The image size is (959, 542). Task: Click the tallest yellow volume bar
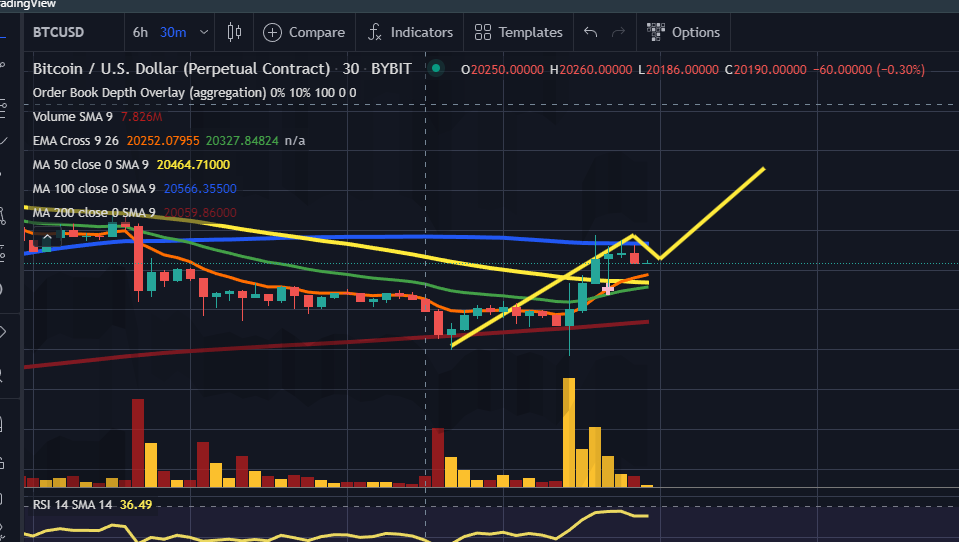[569, 432]
